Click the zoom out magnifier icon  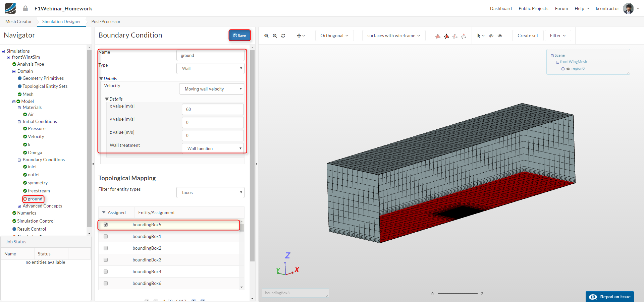(275, 36)
